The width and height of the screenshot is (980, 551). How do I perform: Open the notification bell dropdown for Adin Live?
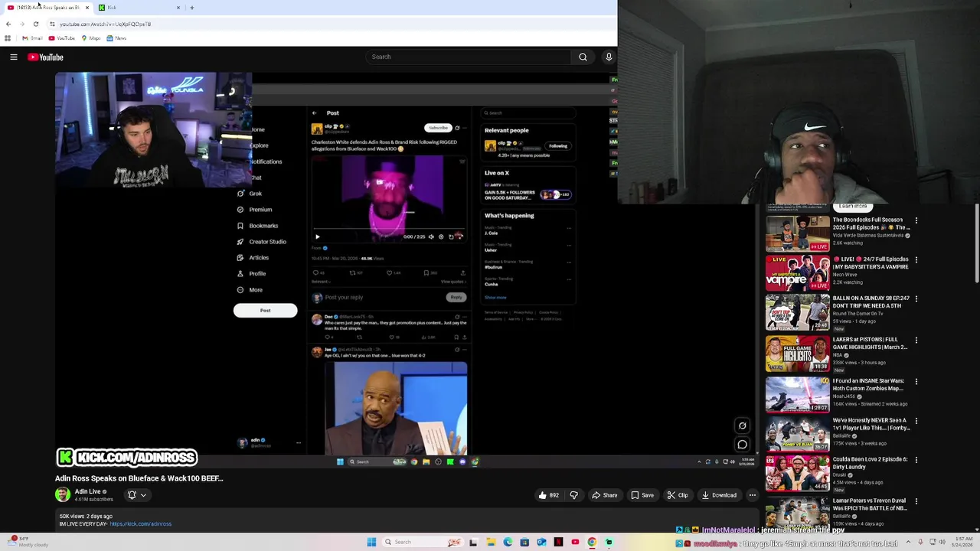click(x=136, y=495)
